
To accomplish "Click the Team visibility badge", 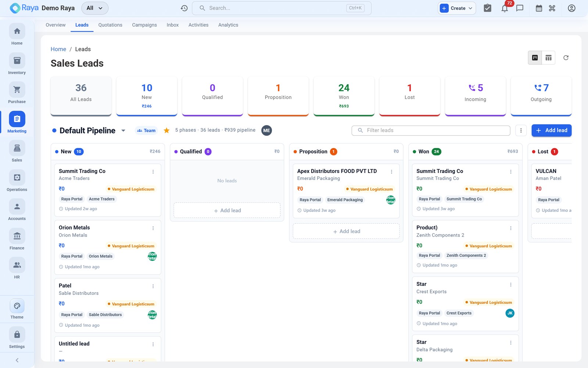I will pos(146,131).
